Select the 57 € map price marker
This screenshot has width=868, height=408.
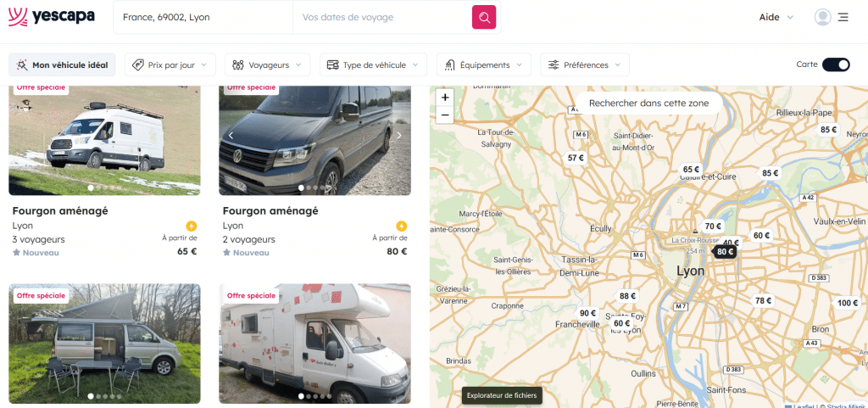tap(576, 158)
